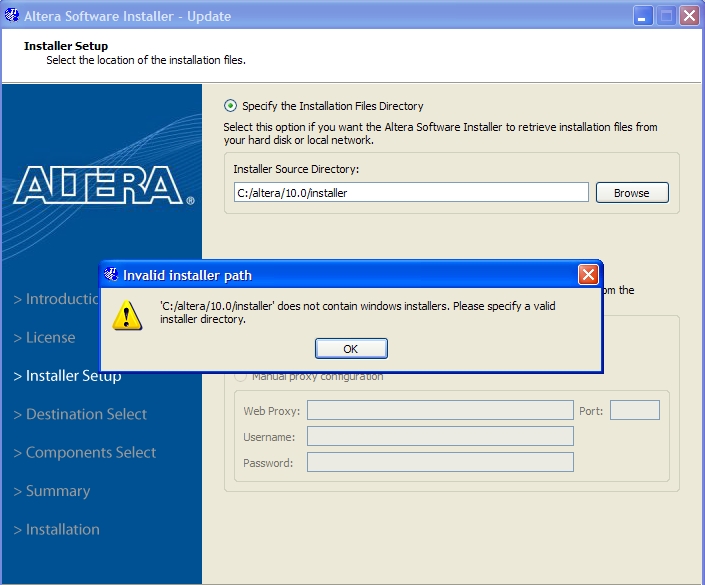This screenshot has height=585, width=705.
Task: Click the Browse button
Action: click(632, 192)
